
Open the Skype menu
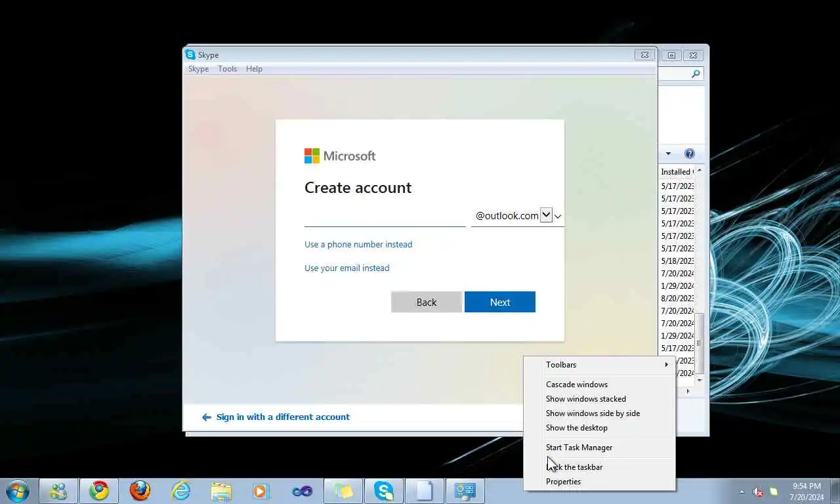tap(198, 69)
